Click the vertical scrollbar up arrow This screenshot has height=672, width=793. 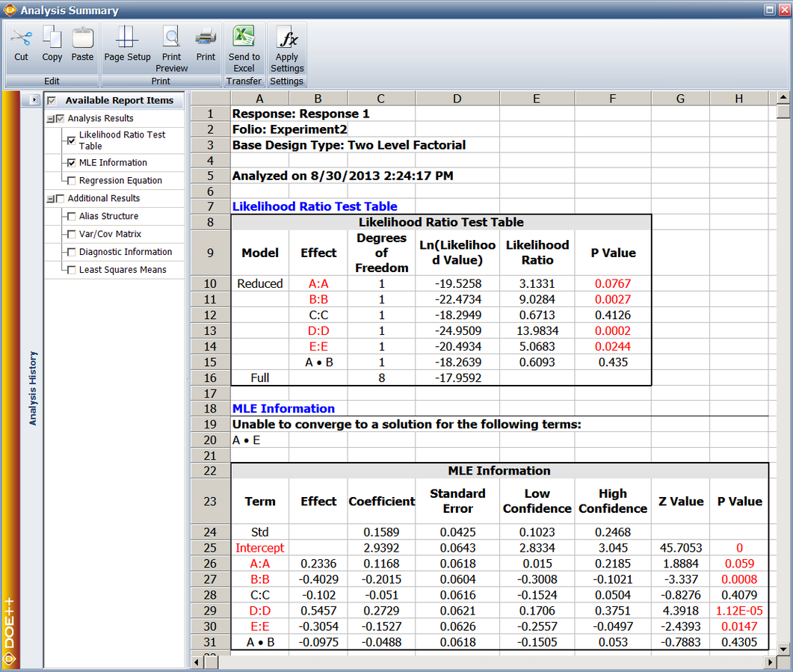783,97
